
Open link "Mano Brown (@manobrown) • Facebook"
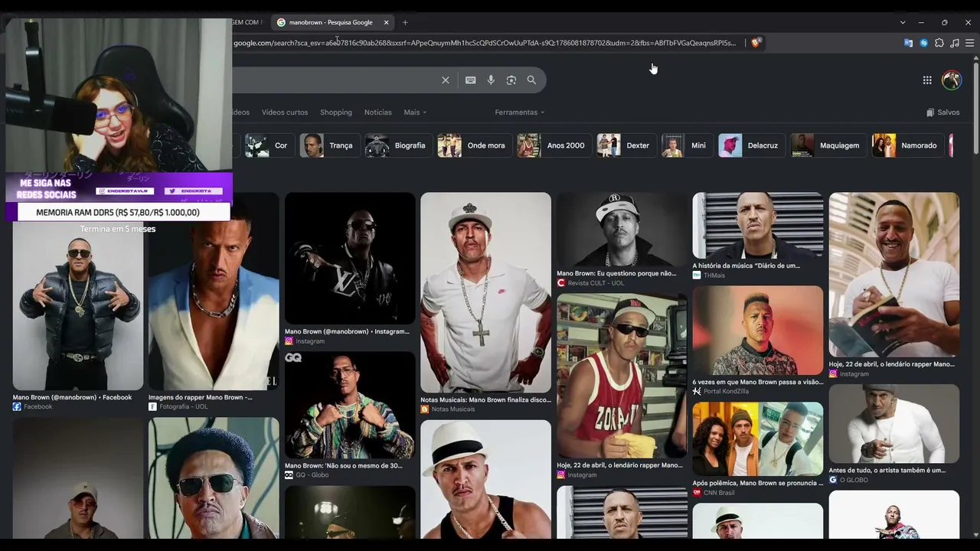click(72, 398)
